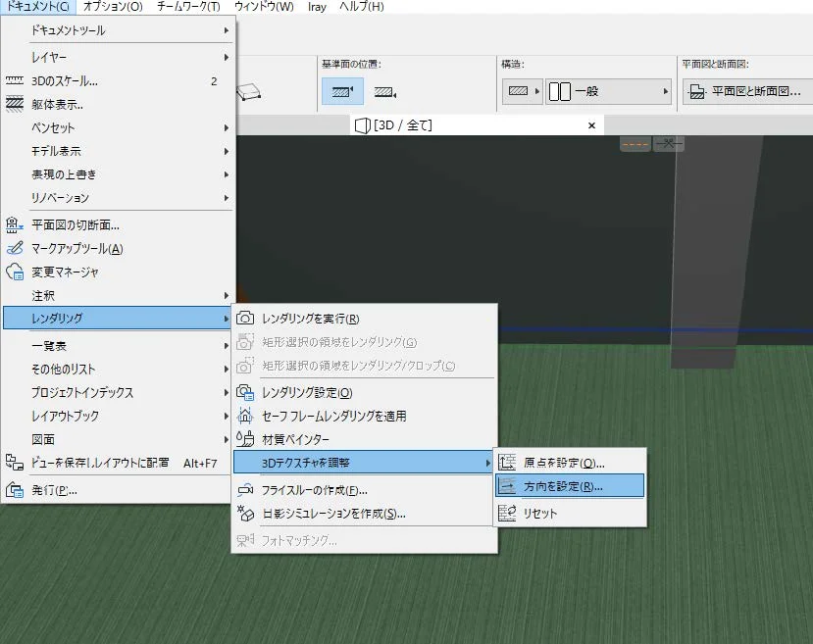Click the 日影シミュレーションを作成(S)... sun study icon

click(x=245, y=514)
